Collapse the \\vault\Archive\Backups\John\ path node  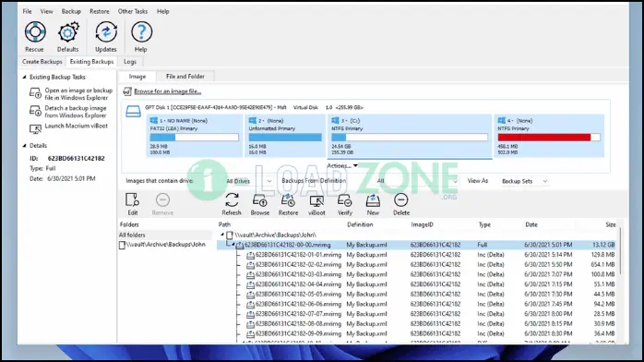[222, 235]
